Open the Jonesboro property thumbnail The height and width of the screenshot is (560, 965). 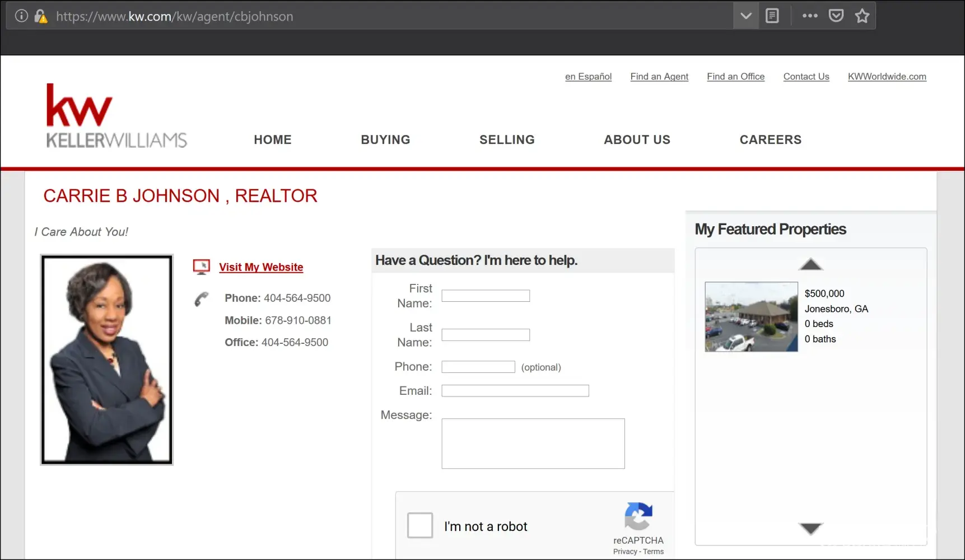[751, 316]
